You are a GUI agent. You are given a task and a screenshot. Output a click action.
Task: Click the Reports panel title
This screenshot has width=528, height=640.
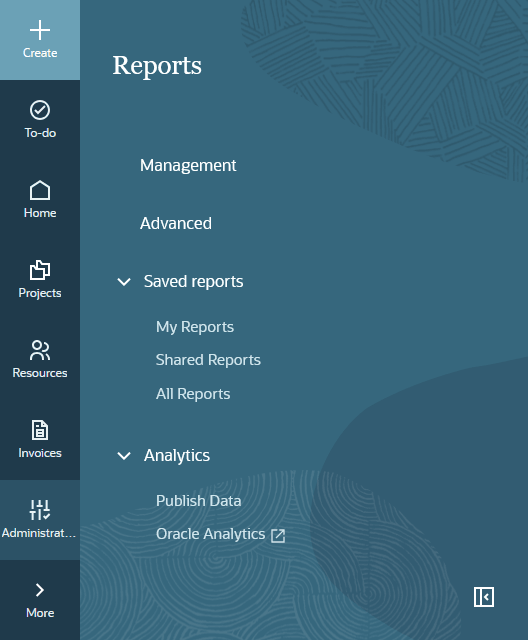point(157,66)
